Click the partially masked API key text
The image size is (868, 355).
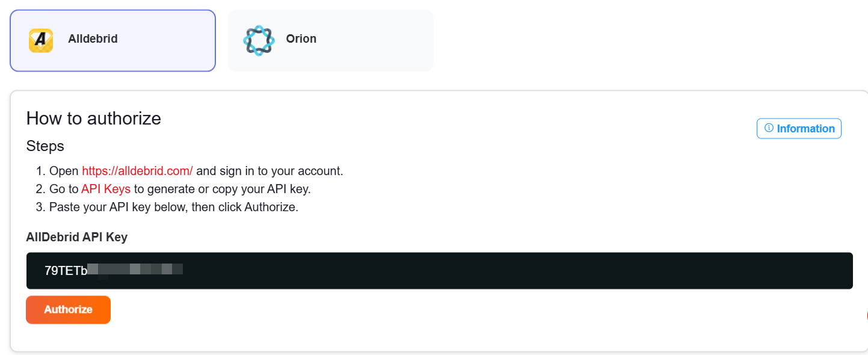(113, 270)
